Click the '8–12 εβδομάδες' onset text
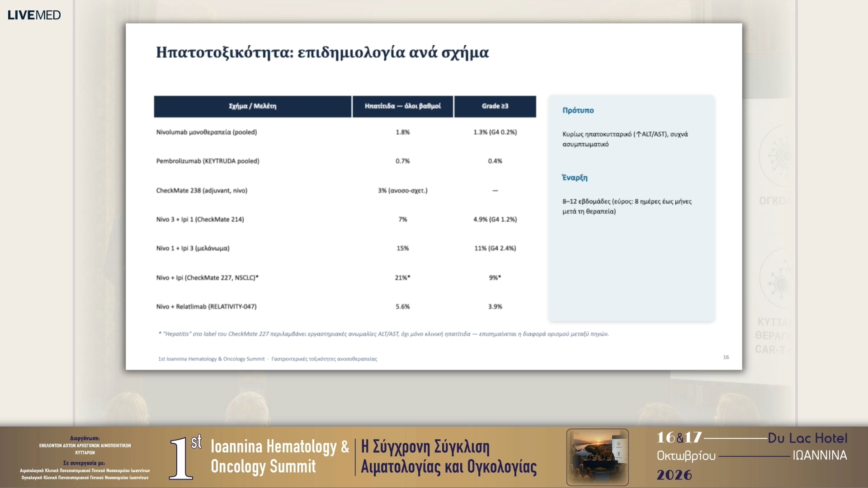The image size is (868, 488). coord(627,206)
